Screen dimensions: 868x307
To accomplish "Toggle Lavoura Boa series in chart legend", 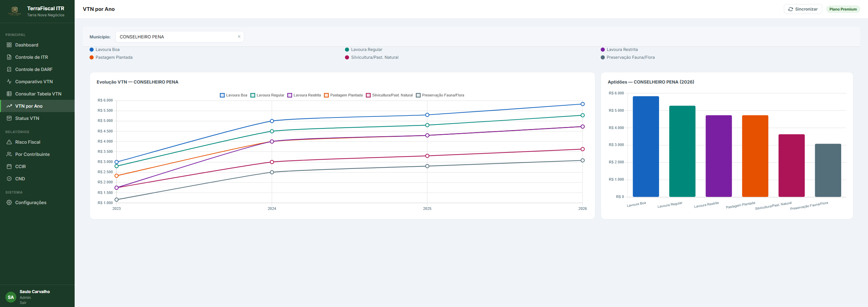I will coord(234,95).
